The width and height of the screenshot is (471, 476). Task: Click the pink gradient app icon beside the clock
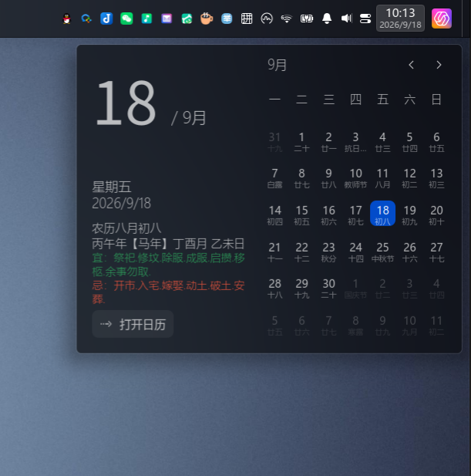(x=442, y=19)
